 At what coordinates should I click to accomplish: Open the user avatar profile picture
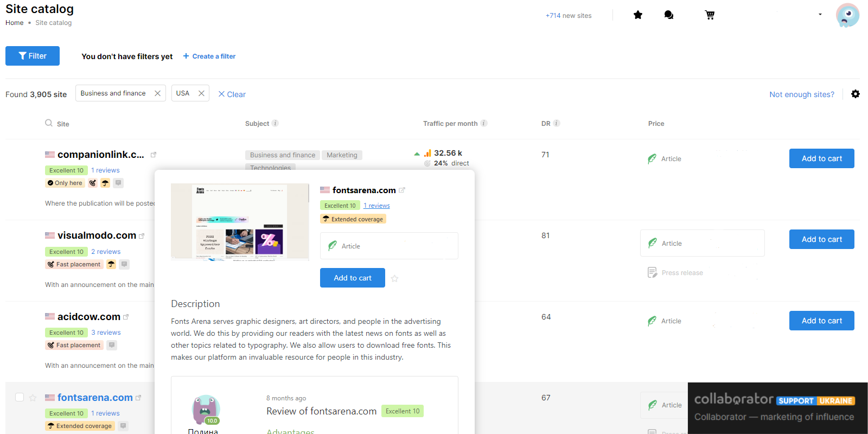point(847,15)
